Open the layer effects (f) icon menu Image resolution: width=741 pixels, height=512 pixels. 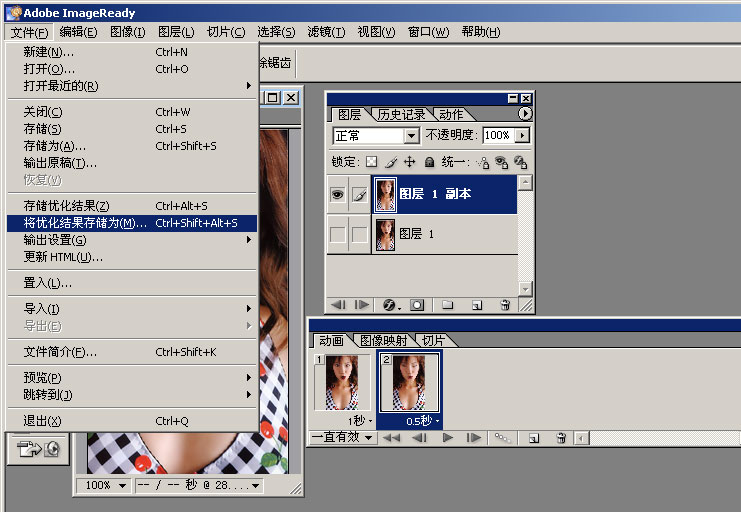389,304
